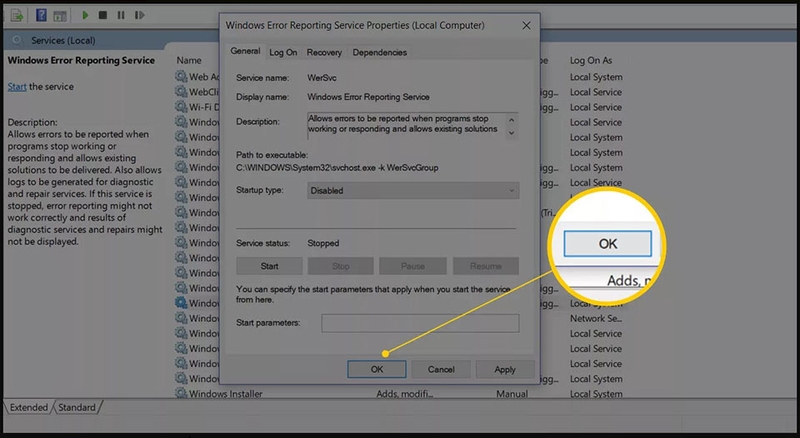Click the Network Se... log on entry

[596, 318]
